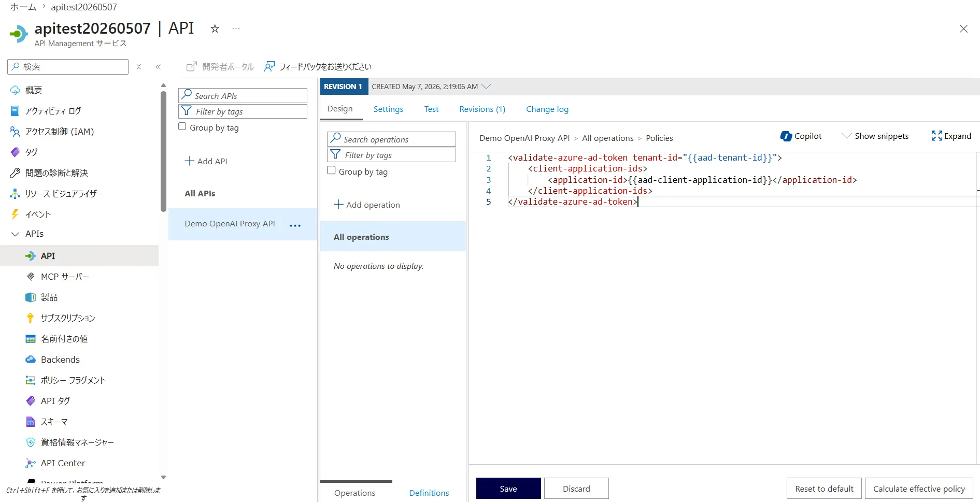Viewport: 980px width, 502px height.
Task: Click in the sidebar 検索 field
Action: point(68,67)
